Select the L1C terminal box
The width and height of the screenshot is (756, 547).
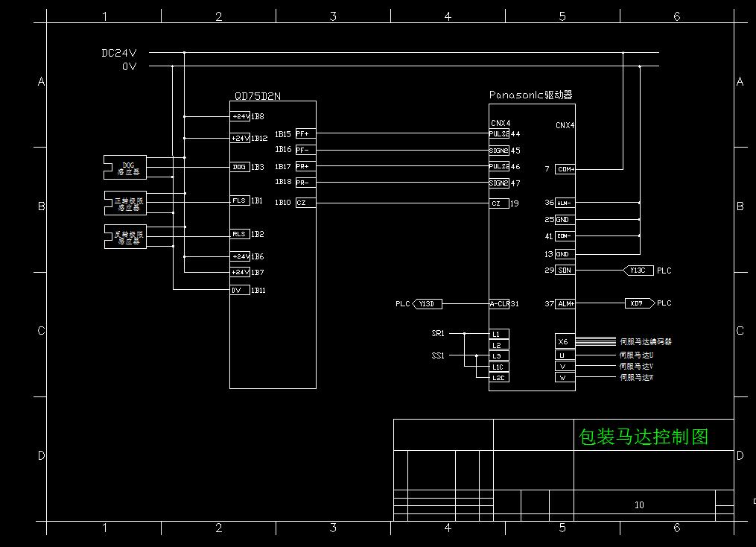click(x=500, y=367)
